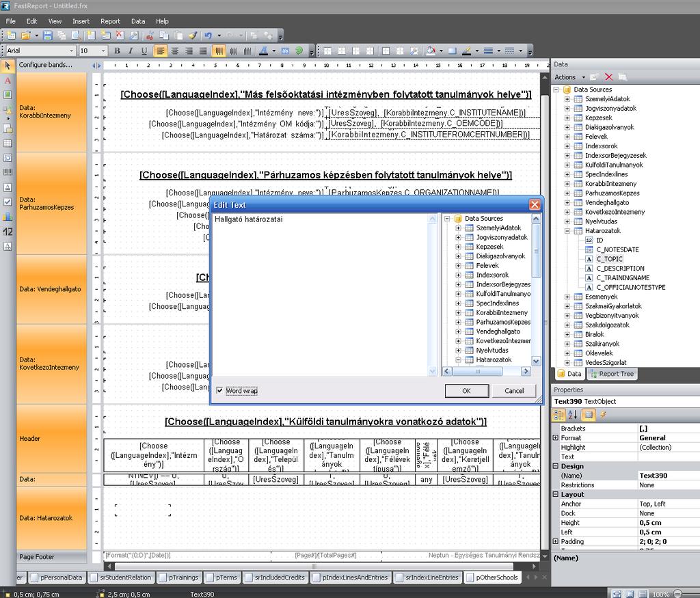Click the All borders icon
700x598 pixels.
pyautogui.click(x=386, y=51)
